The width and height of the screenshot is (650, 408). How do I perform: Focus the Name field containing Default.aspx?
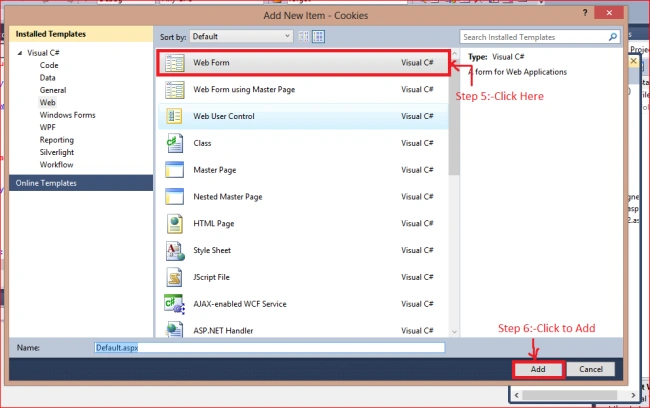tap(269, 347)
